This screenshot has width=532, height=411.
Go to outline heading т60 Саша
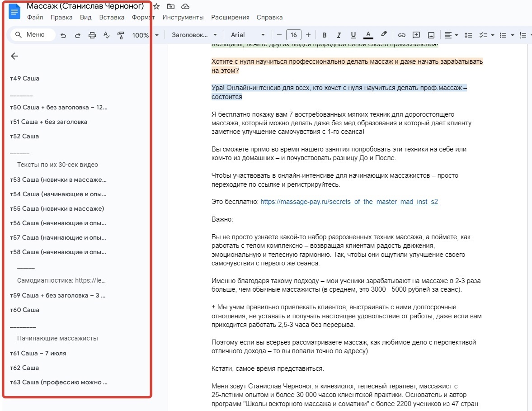24,310
